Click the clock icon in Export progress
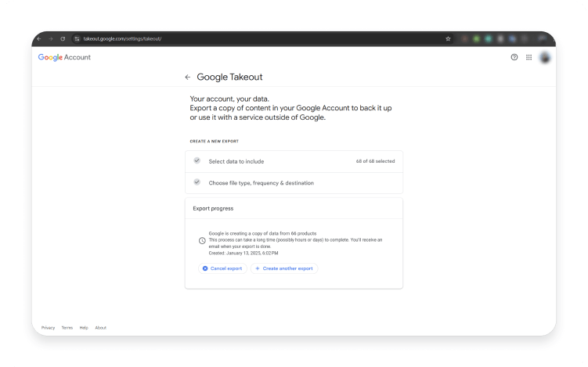 point(202,241)
